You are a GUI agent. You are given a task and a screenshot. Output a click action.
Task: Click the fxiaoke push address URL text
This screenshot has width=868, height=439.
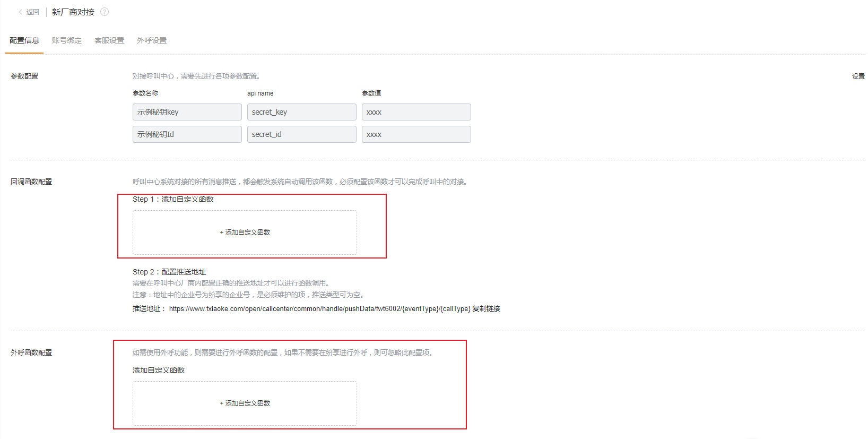[x=319, y=309]
